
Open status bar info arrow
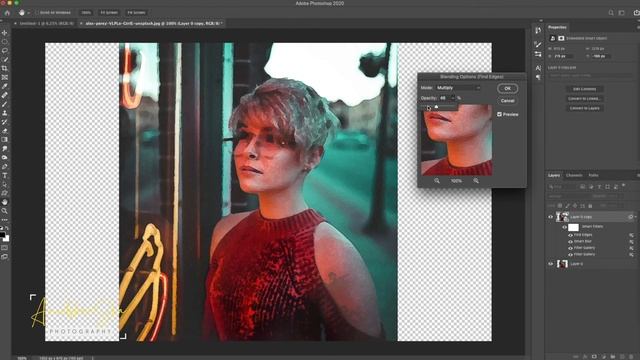93,358
